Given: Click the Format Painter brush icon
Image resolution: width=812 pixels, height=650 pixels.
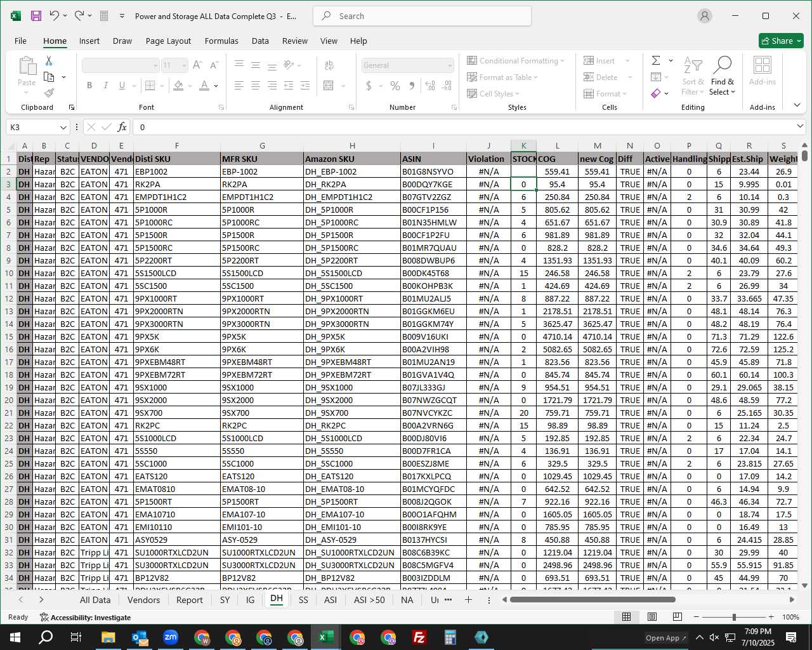Looking at the screenshot, I should (49, 93).
